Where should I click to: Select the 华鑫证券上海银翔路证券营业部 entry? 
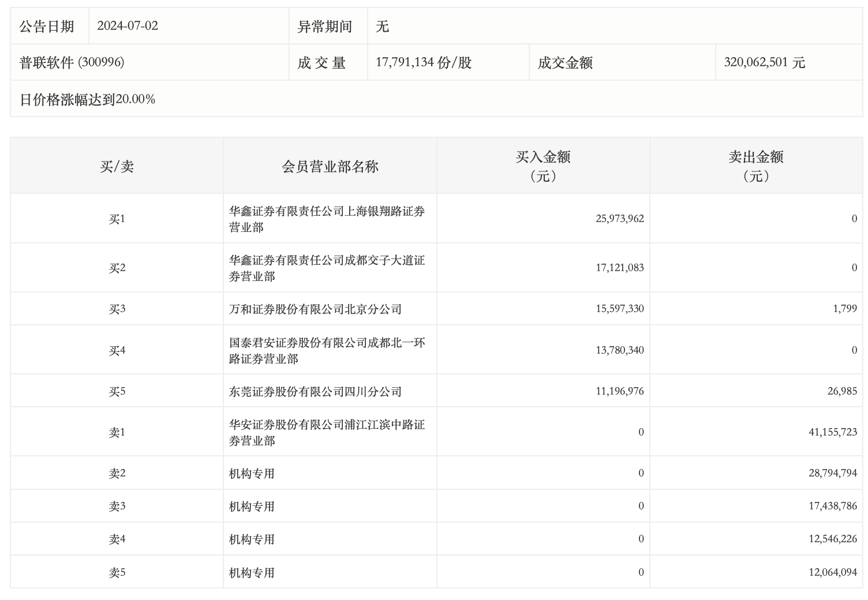(327, 219)
